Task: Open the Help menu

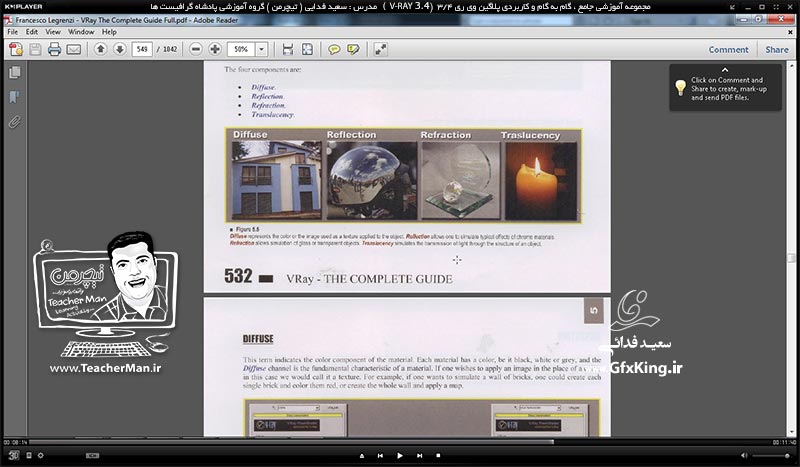Action: pyautogui.click(x=109, y=32)
